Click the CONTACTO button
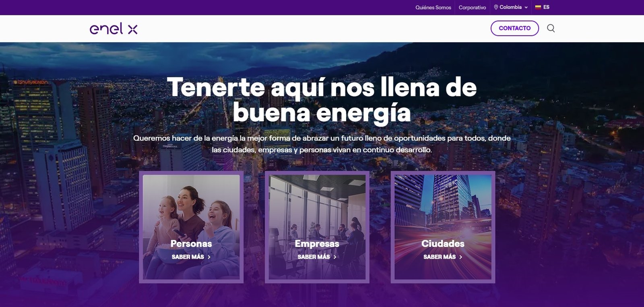The image size is (644, 307). click(x=514, y=28)
